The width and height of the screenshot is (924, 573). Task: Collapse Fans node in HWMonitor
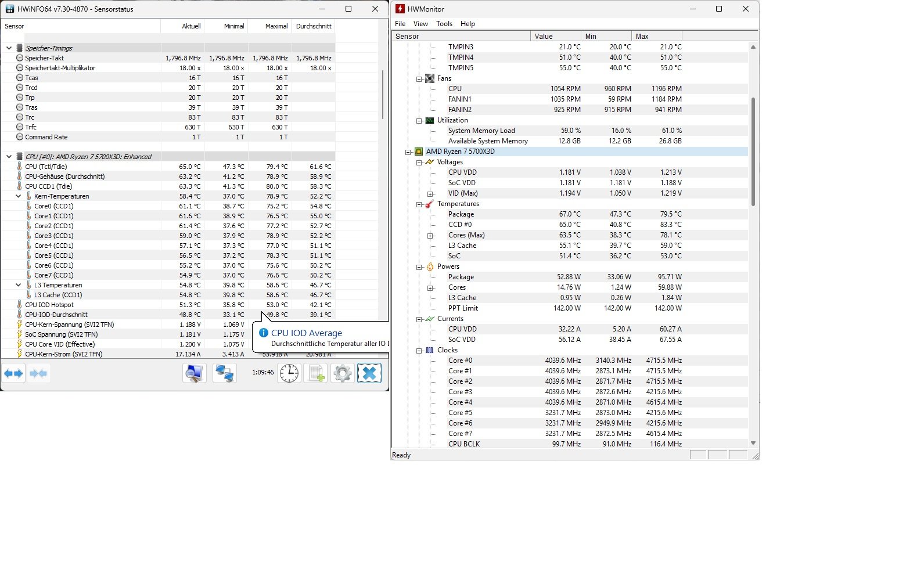pyautogui.click(x=419, y=78)
